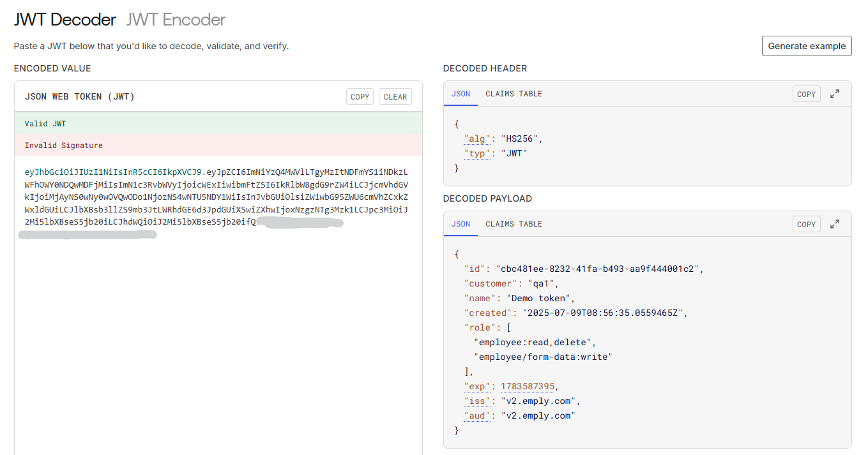Click the Generate example button
868x455 pixels.
(x=806, y=45)
